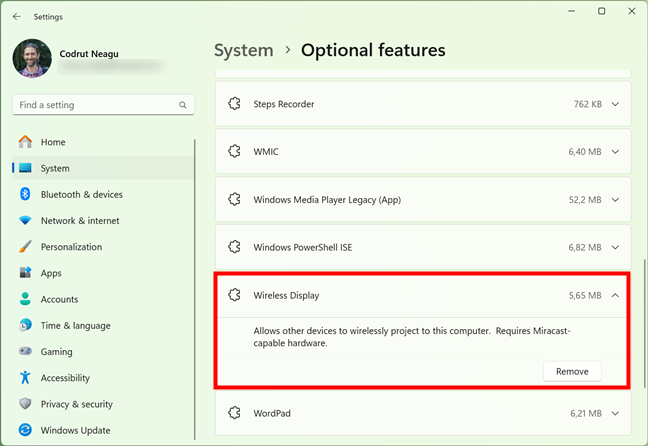
Task: Click the Gaming label in sidebar
Action: [57, 352]
